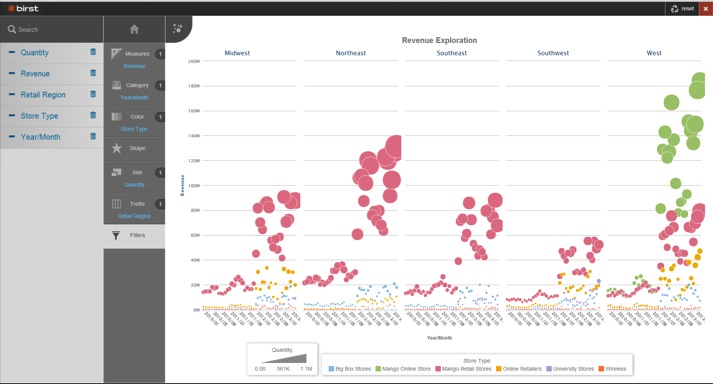Open the Filters section
The image size is (713, 384).
pyautogui.click(x=135, y=236)
